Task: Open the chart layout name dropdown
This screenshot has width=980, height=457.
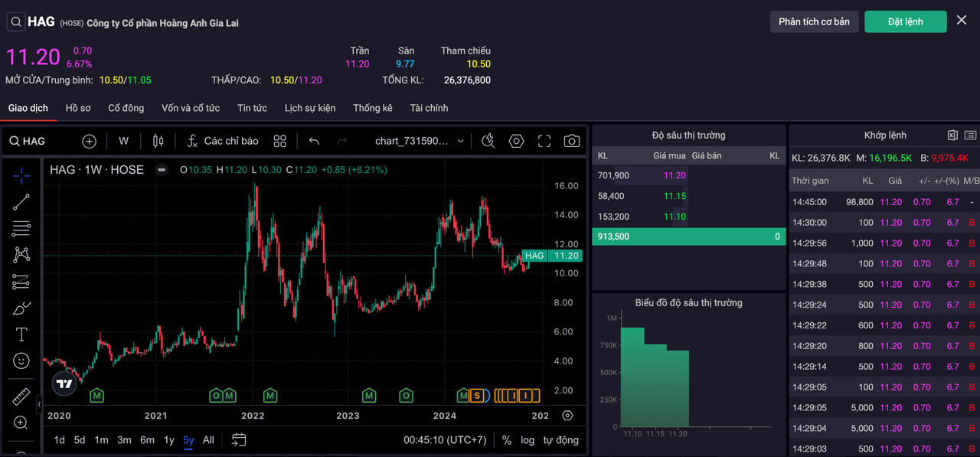Action: tap(420, 141)
